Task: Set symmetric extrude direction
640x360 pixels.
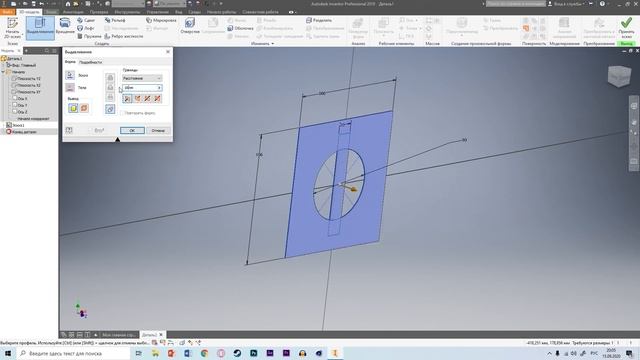Action: pos(147,98)
